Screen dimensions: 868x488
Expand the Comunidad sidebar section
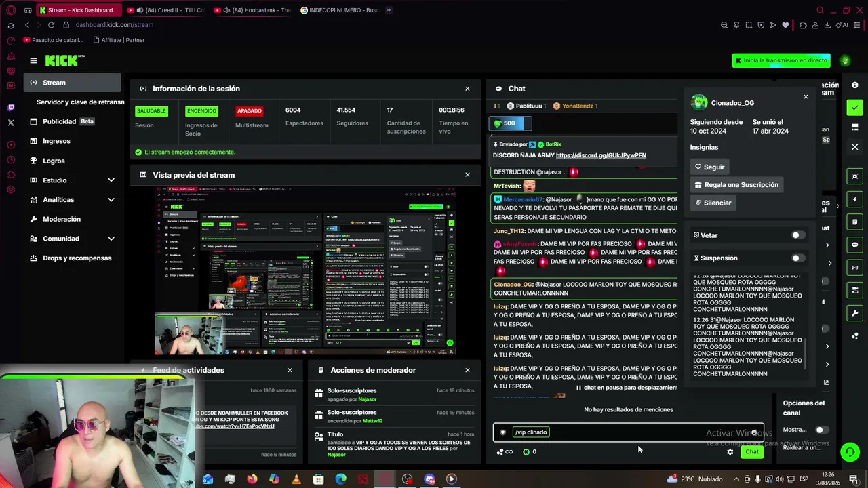coord(111,239)
